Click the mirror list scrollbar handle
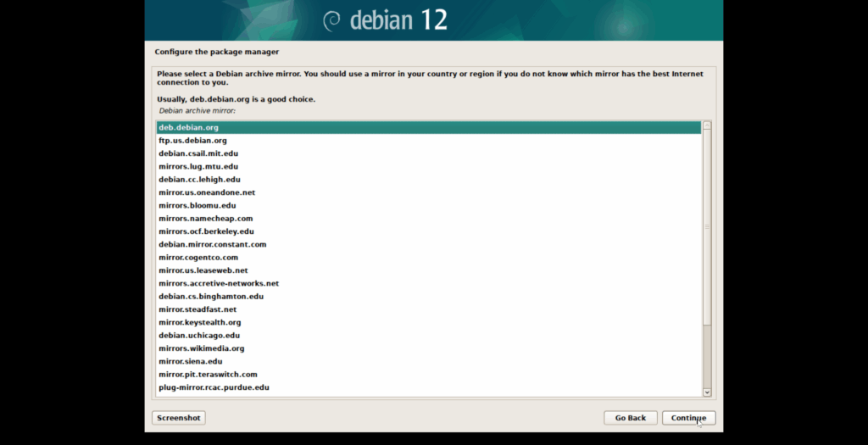The width and height of the screenshot is (868, 445). point(707,227)
